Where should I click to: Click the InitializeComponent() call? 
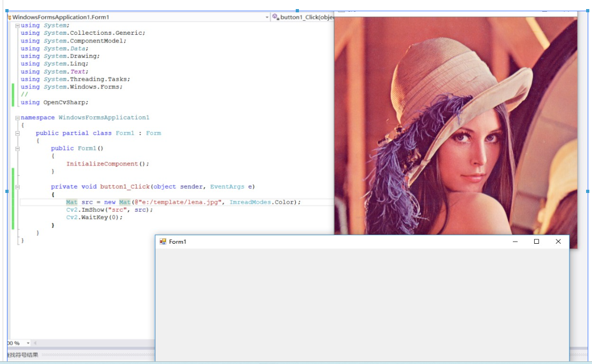[107, 164]
